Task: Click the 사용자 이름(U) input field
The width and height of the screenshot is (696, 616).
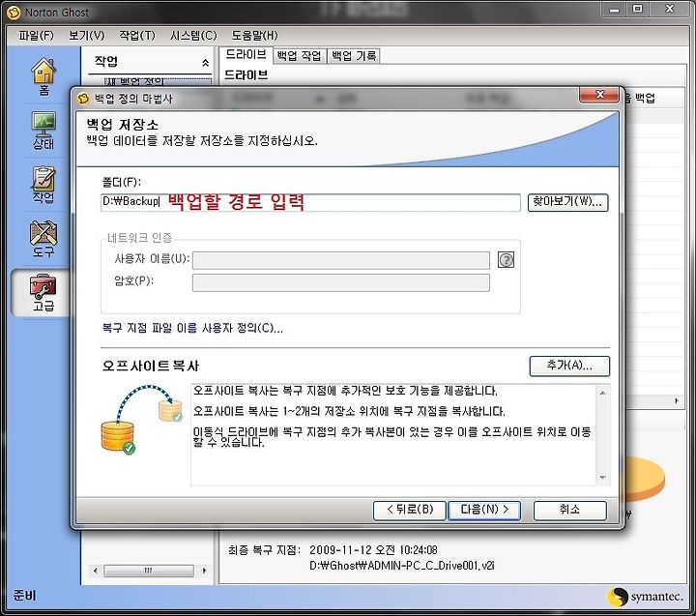Action: click(x=341, y=260)
